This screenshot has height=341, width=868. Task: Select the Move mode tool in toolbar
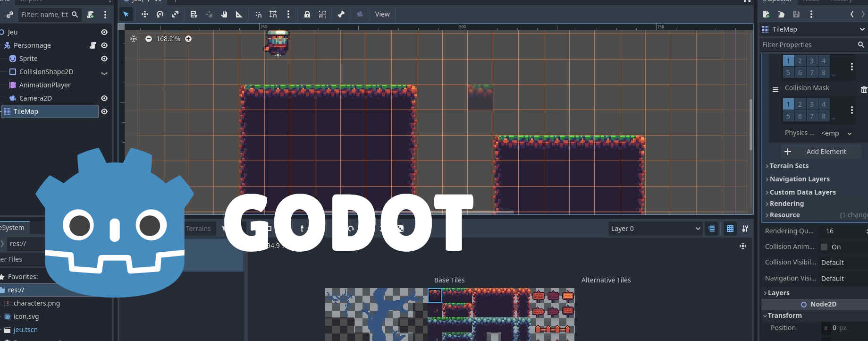[x=145, y=14]
